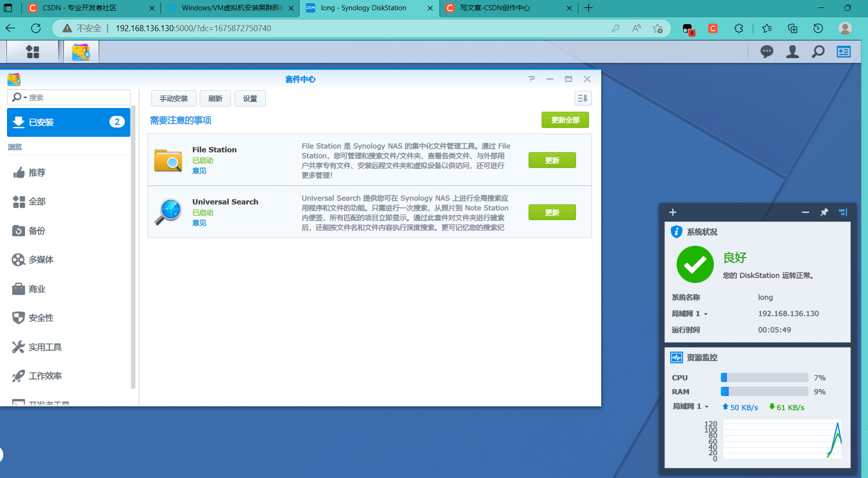
Task: Click the System Health info shield icon
Action: [x=676, y=232]
